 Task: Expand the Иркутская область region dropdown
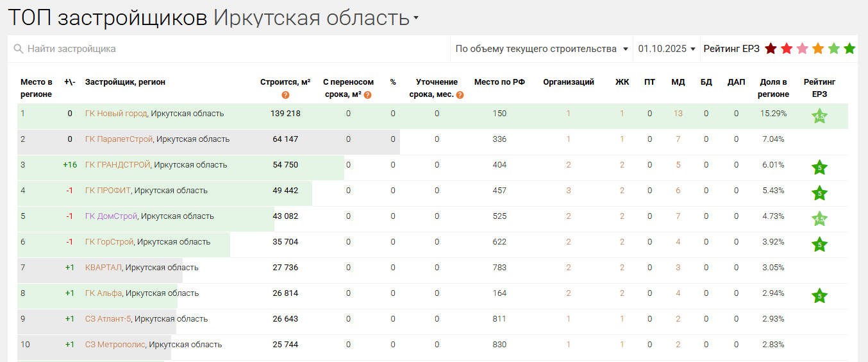point(415,18)
